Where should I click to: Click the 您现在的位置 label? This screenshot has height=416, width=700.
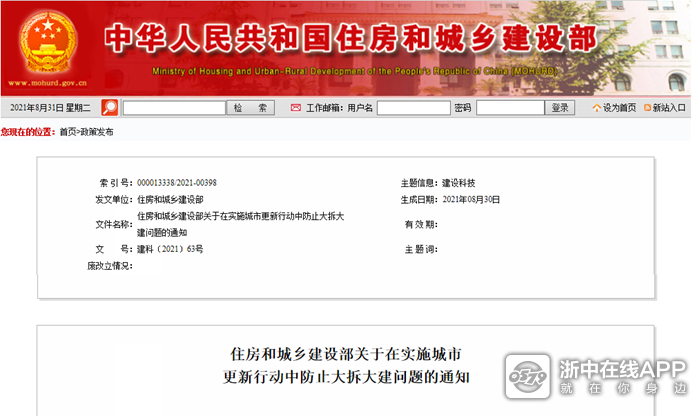coord(28,132)
